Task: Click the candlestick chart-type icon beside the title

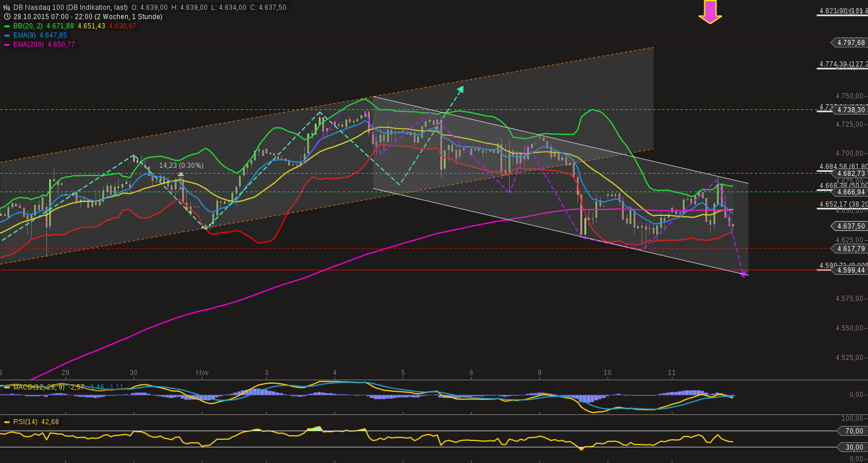Action: (x=7, y=8)
